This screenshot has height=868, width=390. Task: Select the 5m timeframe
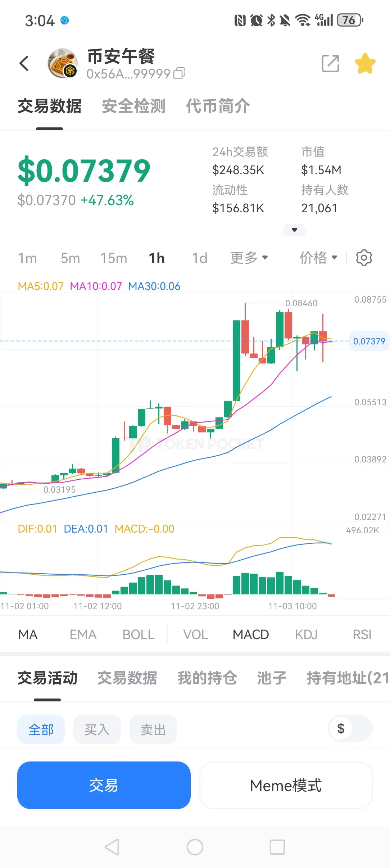[x=70, y=258]
